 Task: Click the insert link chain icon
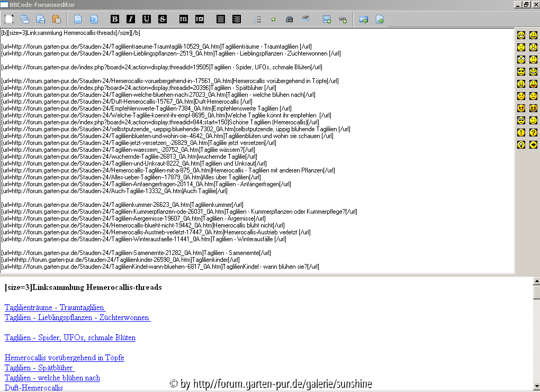pos(343,20)
